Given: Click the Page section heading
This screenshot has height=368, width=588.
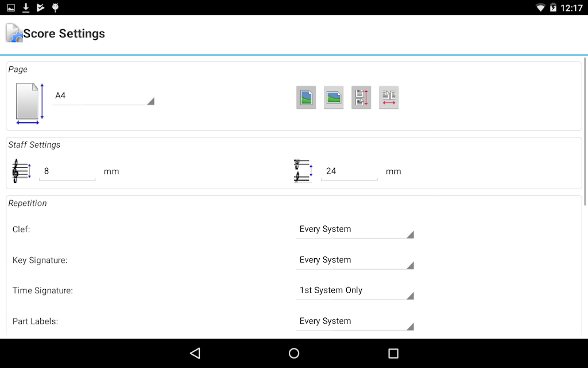Looking at the screenshot, I should click(x=18, y=70).
